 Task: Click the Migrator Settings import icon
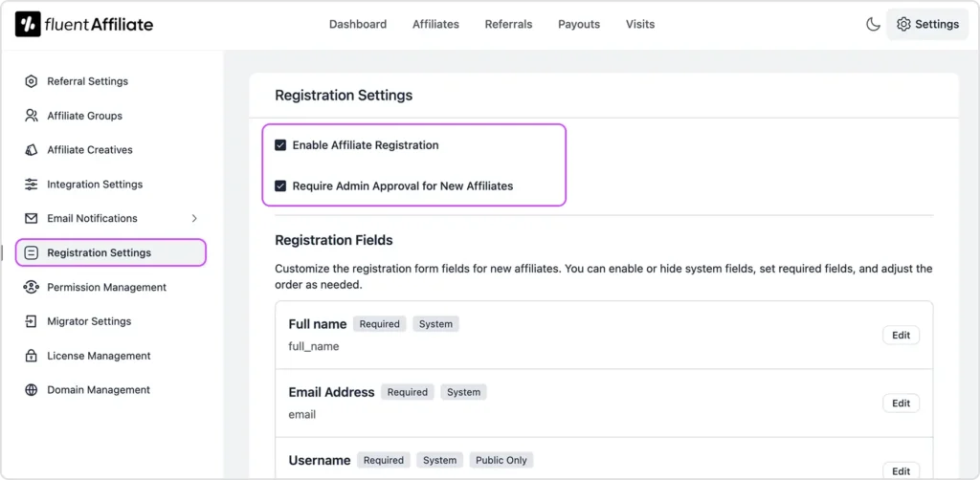pyautogui.click(x=32, y=321)
